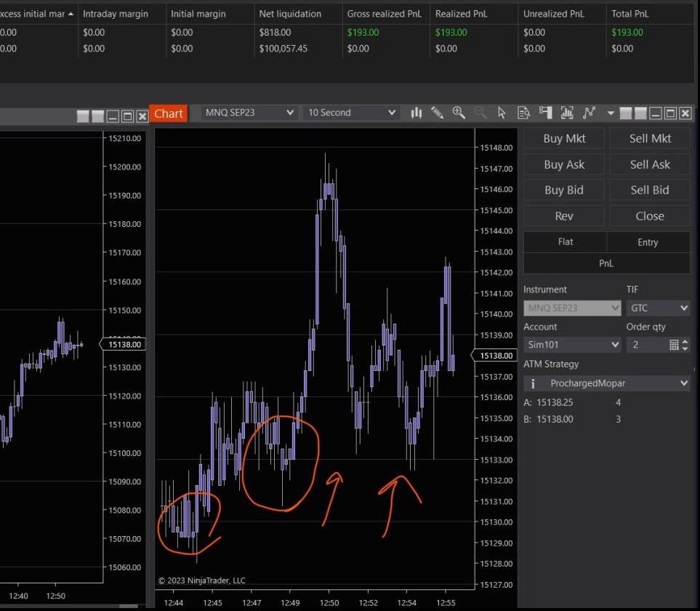700x611 pixels.
Task: Open the Strategies icon in chart toolbar
Action: point(589,113)
